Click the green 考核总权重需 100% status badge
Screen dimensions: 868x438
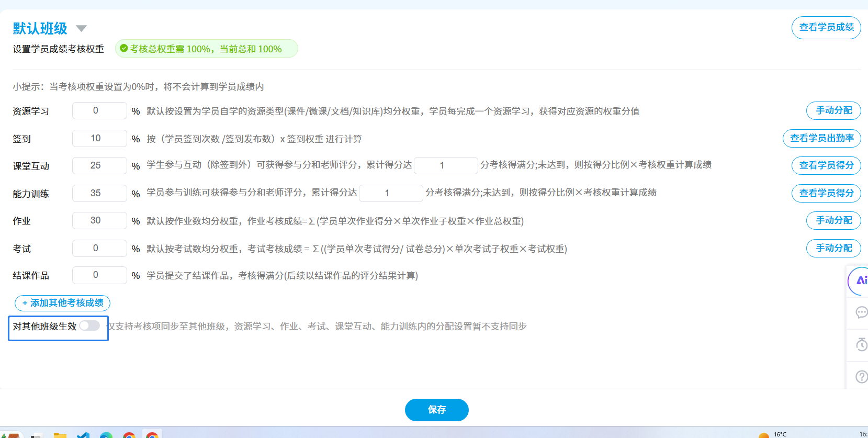206,49
